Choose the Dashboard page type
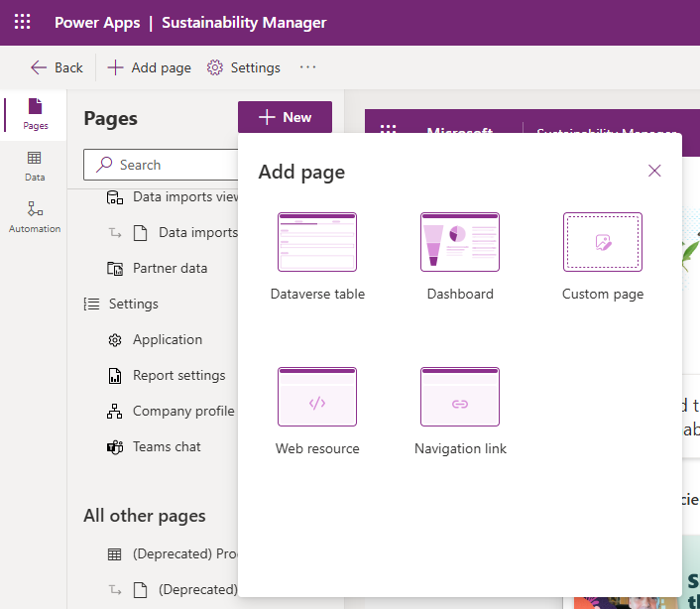Screen dimensions: 700x609 [460, 256]
